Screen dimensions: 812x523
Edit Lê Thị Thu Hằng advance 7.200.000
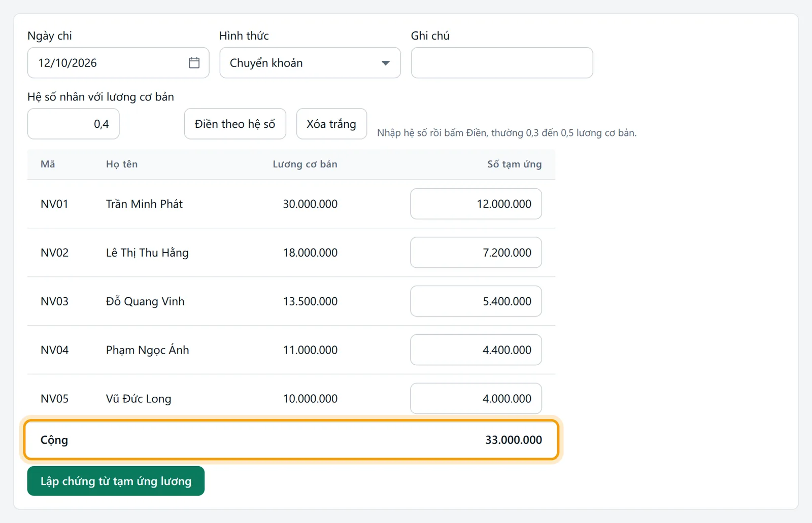click(x=476, y=253)
